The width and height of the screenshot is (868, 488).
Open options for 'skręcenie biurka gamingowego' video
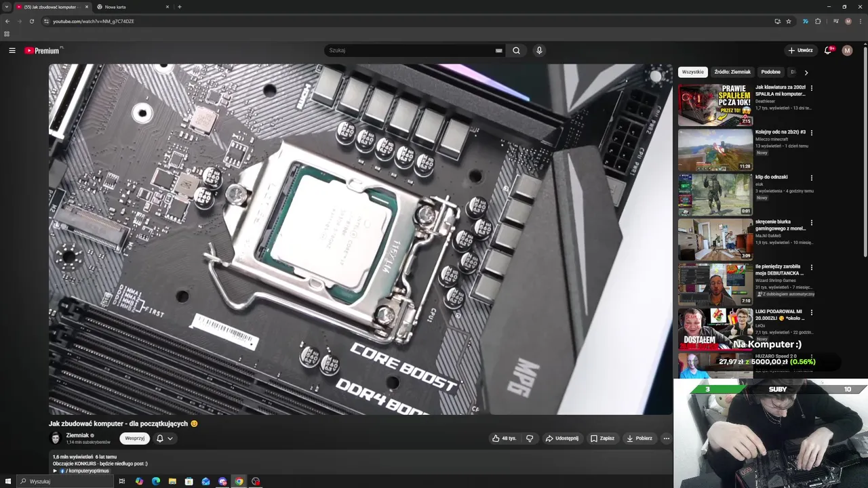coord(812,222)
